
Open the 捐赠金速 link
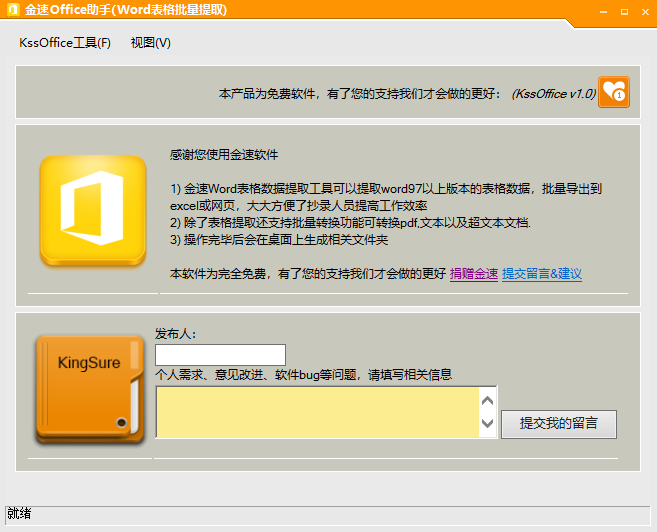click(474, 274)
